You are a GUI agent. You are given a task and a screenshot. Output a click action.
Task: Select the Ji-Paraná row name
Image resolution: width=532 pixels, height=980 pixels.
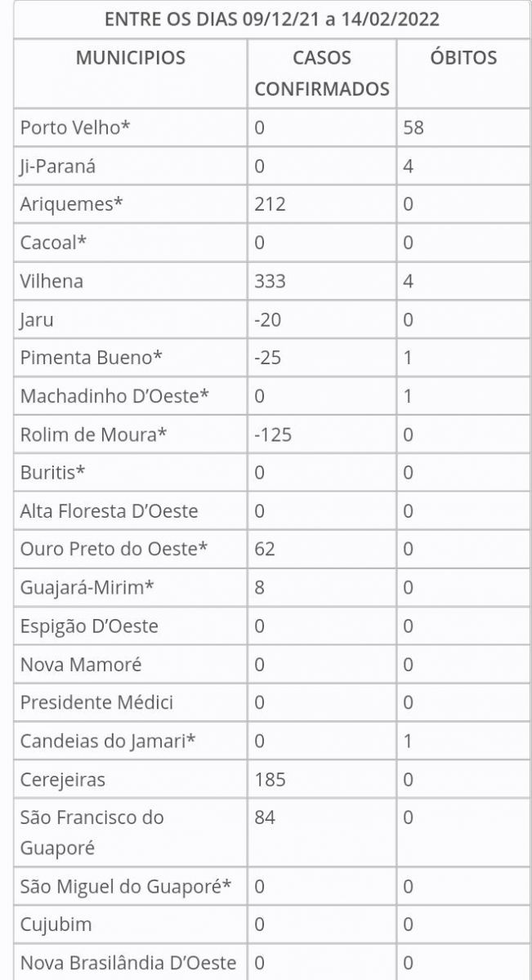58,166
